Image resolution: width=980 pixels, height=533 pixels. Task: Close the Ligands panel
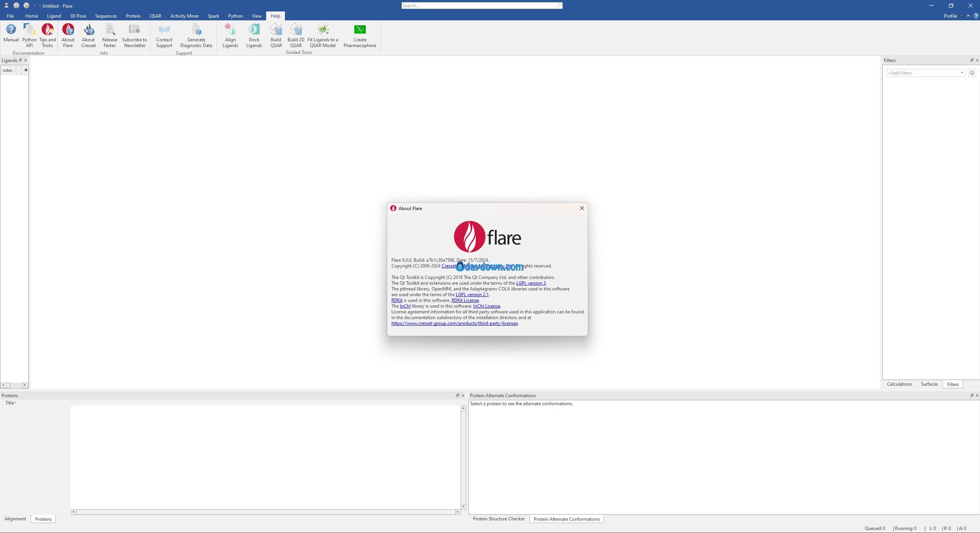coord(26,60)
